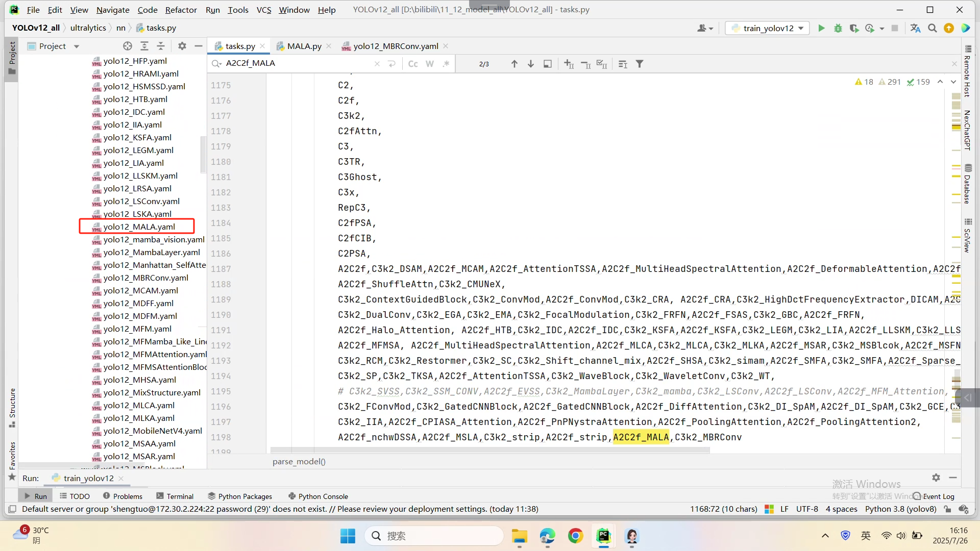Open the train_yolov12 run configuration dropdown
This screenshot has height=551, width=980.
pos(768,28)
